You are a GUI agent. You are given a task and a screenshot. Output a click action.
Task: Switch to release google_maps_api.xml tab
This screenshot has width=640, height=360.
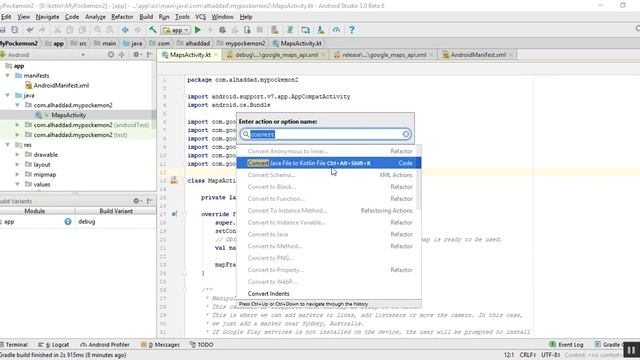point(384,55)
